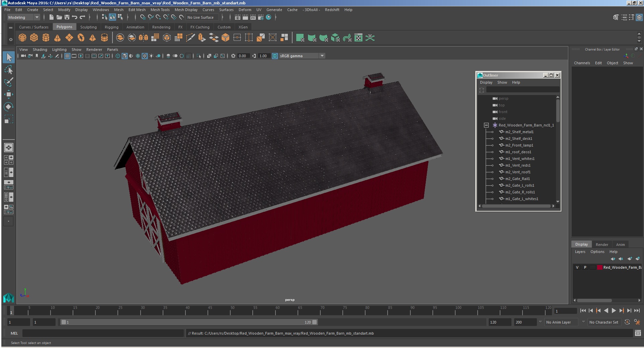This screenshot has width=644, height=348.
Task: Toggle layer visibility V box
Action: 577,267
